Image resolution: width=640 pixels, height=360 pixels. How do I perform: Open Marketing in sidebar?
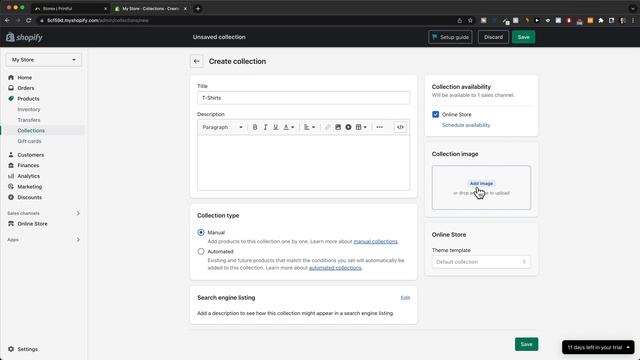coord(29,187)
